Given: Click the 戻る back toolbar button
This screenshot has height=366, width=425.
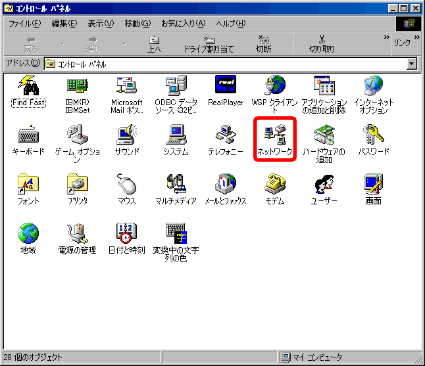Looking at the screenshot, I should [31, 44].
